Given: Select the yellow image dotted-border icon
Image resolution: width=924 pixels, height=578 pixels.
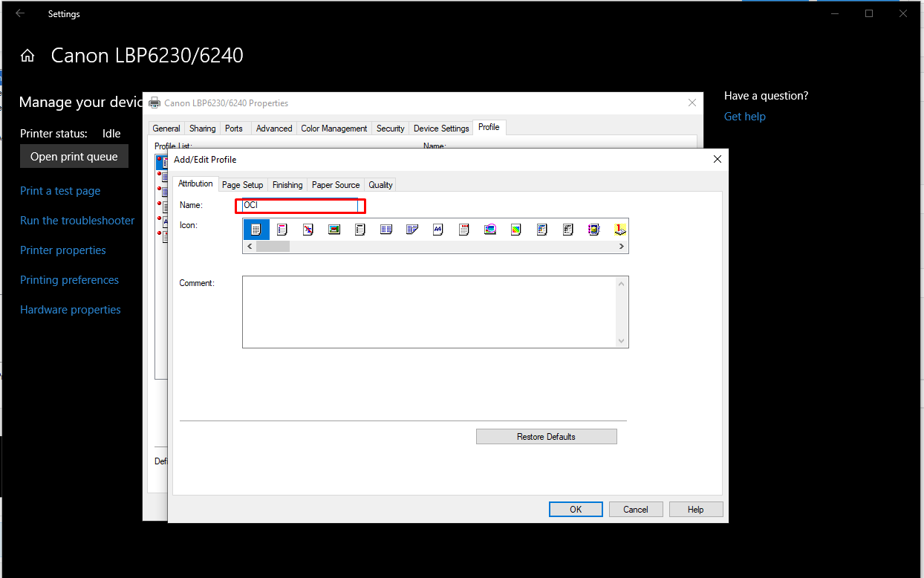Looking at the screenshot, I should coord(594,230).
